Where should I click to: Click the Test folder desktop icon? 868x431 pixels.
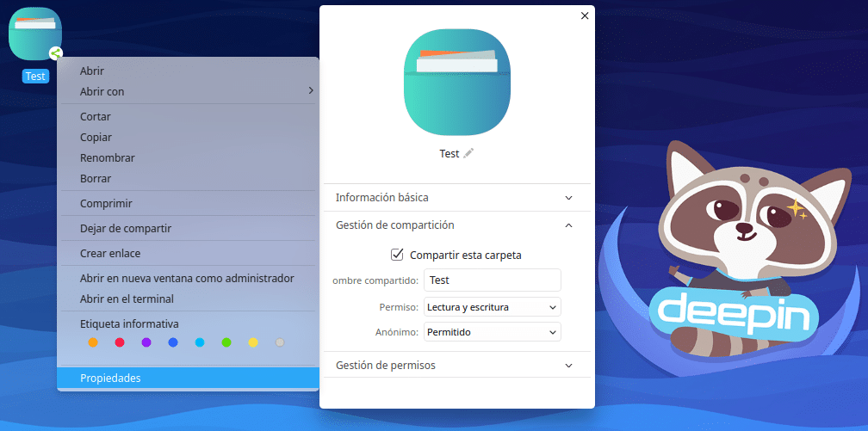click(35, 34)
